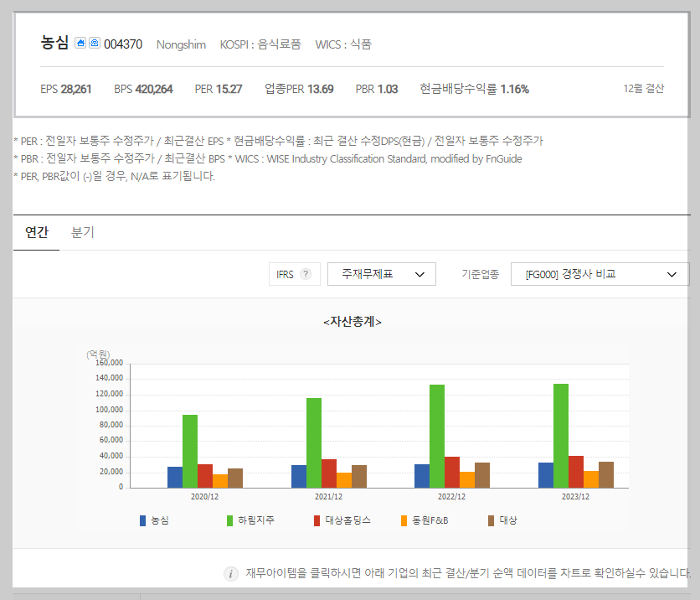Click the brown 대상 bar for 2020/12
The height and width of the screenshot is (600, 700).
coord(235,478)
